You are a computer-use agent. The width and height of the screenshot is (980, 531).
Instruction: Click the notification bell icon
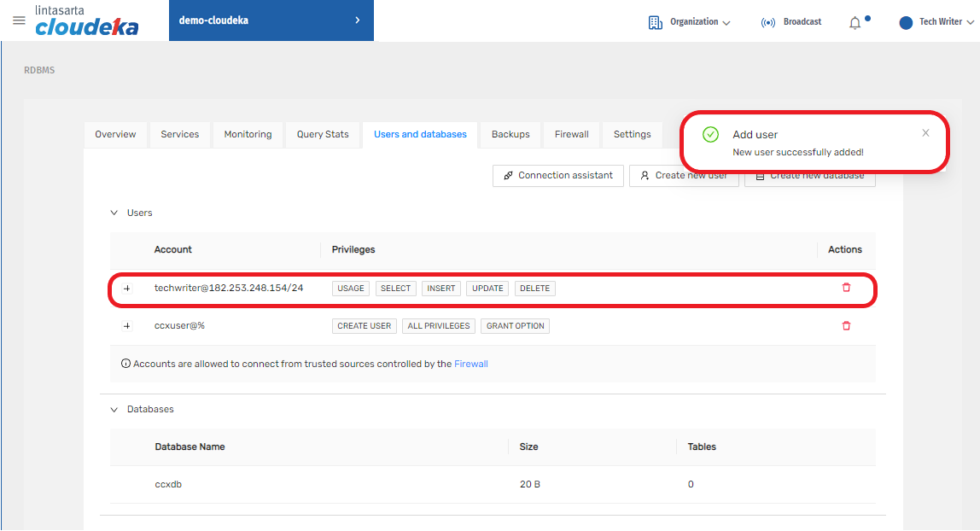click(855, 23)
